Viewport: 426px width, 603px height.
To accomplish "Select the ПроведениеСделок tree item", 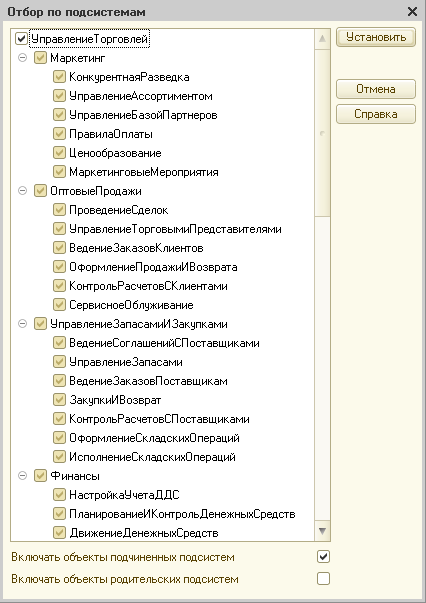I will point(118,210).
